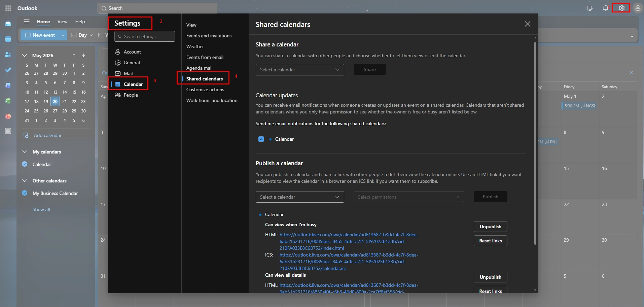Open the notifications bell icon

pos(606,8)
